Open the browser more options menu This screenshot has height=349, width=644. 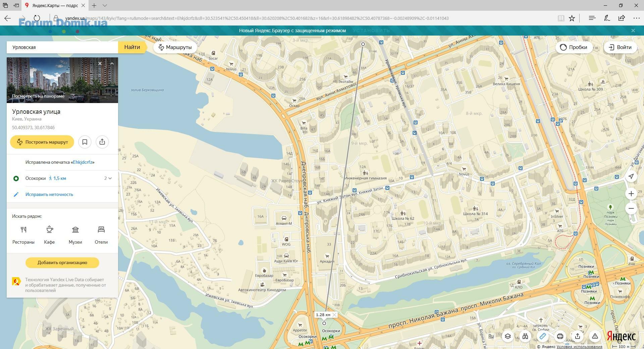[x=637, y=18]
